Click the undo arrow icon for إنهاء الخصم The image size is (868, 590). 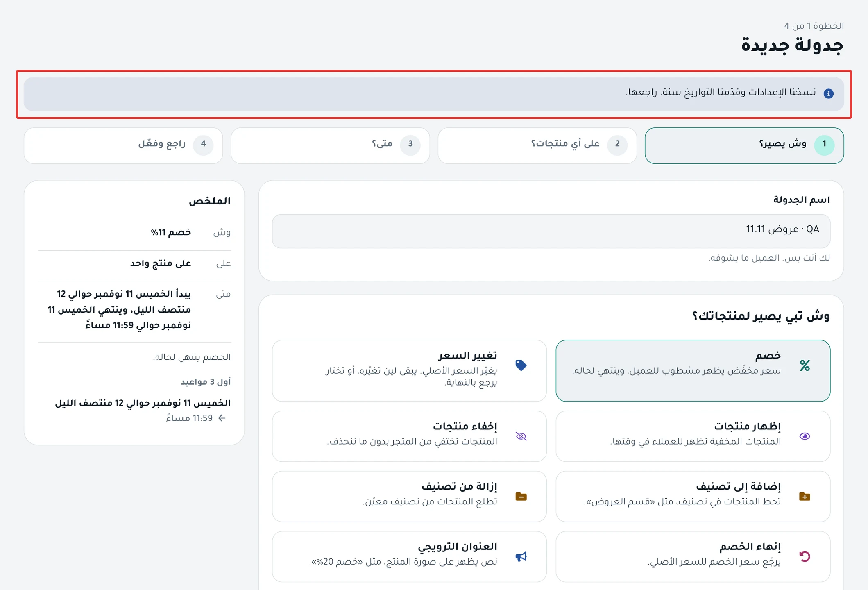[805, 556]
